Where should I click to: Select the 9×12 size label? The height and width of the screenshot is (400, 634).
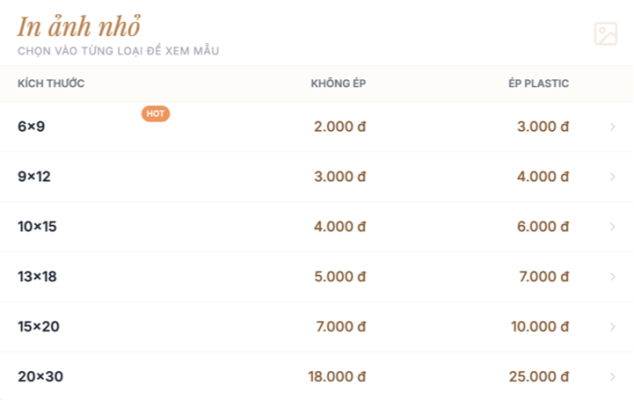tap(35, 177)
